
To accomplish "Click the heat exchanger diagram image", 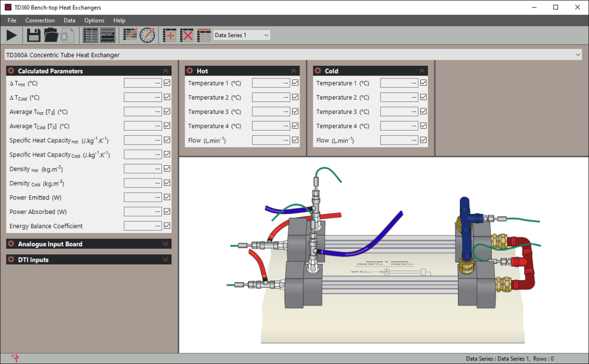I will (384, 255).
